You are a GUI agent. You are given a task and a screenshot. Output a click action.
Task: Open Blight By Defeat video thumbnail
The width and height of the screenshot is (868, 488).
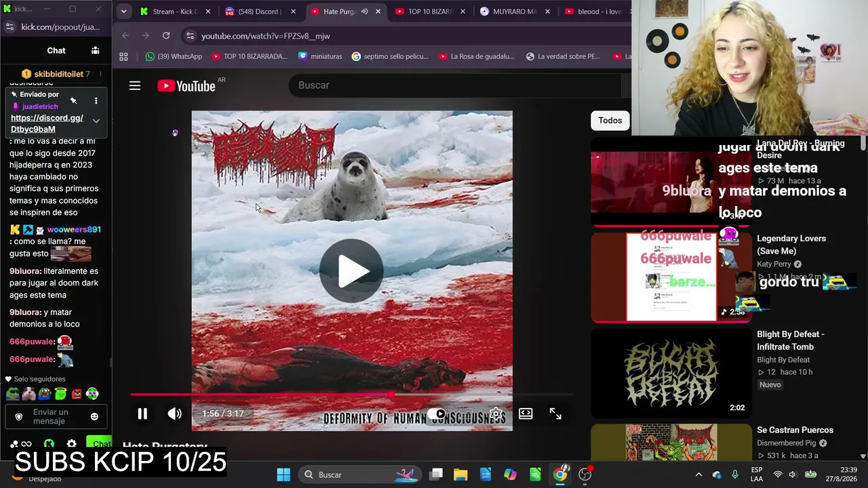[x=671, y=373]
